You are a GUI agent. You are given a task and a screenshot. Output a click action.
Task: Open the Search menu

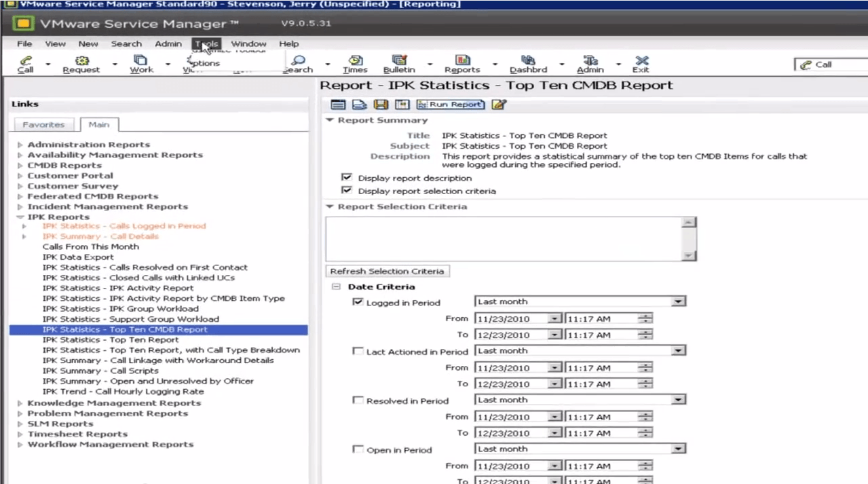(x=126, y=43)
